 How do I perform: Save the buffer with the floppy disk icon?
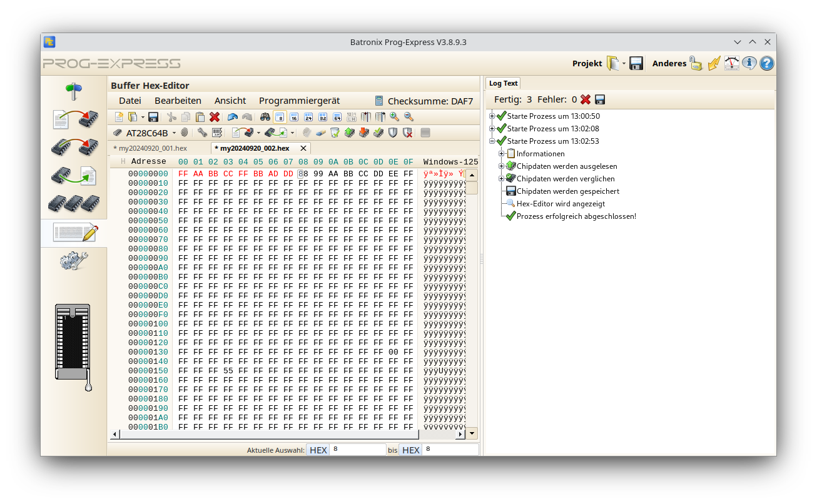(152, 117)
